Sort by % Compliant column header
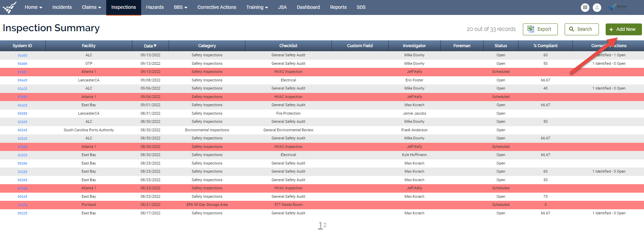644x231 pixels. click(545, 46)
